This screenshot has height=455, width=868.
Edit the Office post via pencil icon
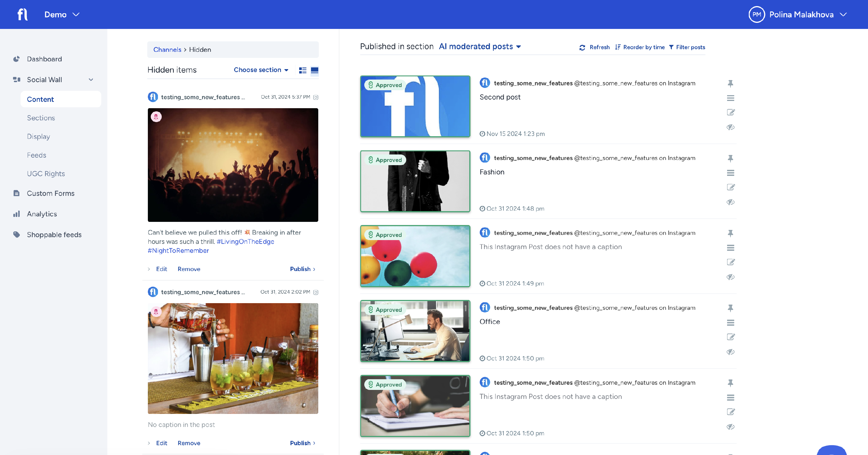coord(730,337)
